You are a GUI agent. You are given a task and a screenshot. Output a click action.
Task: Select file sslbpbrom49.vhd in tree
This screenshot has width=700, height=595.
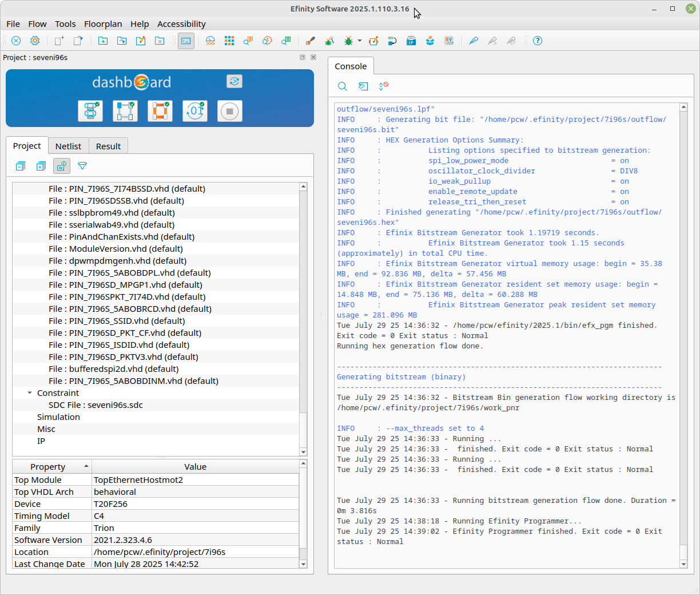(112, 213)
